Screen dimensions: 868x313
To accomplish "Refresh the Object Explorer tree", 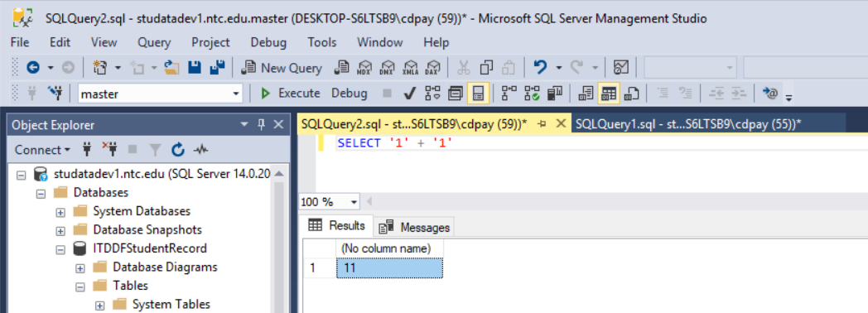I will [177, 149].
